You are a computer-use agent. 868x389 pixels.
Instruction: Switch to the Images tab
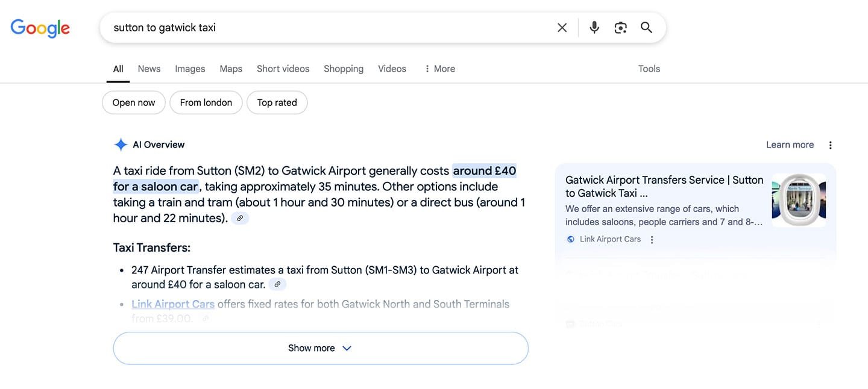[x=190, y=69]
